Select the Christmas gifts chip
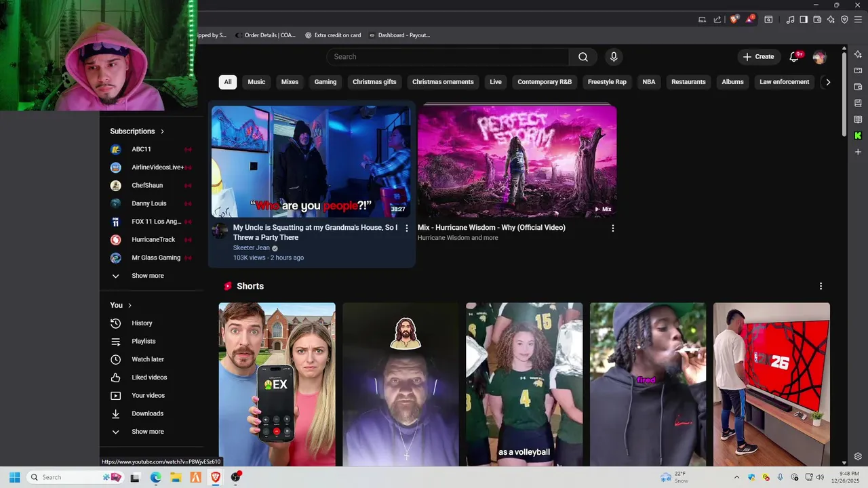The height and width of the screenshot is (488, 868). pyautogui.click(x=374, y=82)
